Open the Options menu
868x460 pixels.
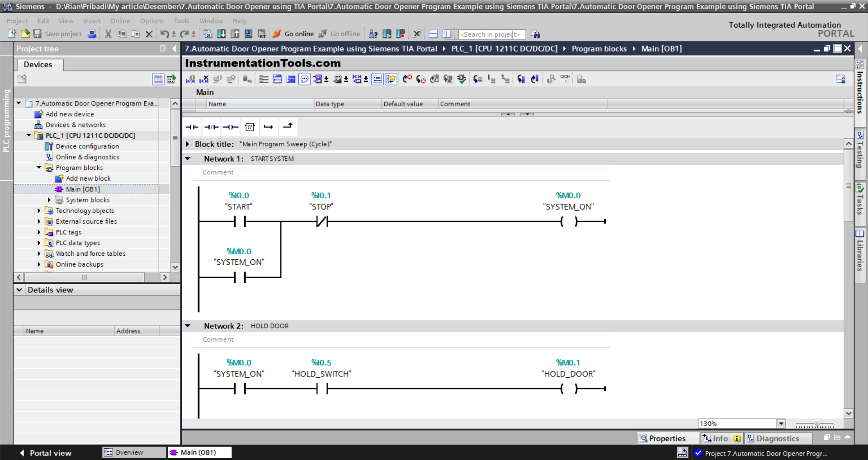click(152, 21)
